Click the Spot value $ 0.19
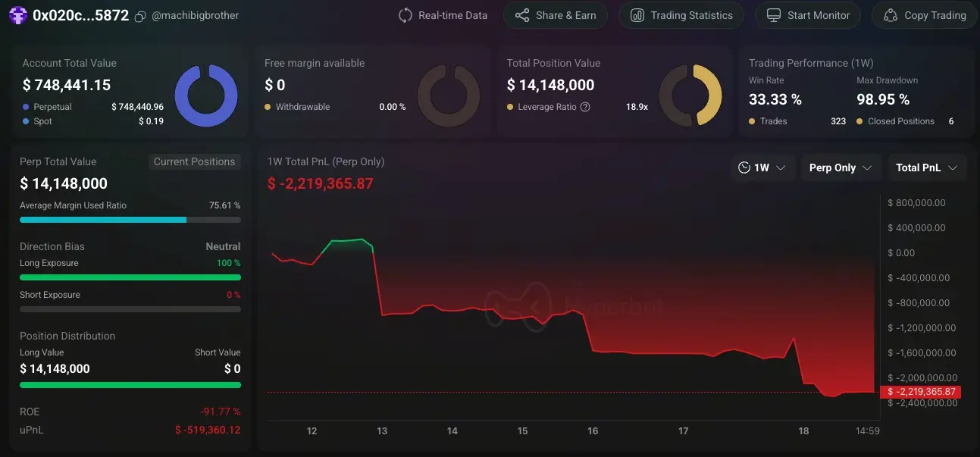This screenshot has height=457, width=980. point(151,121)
